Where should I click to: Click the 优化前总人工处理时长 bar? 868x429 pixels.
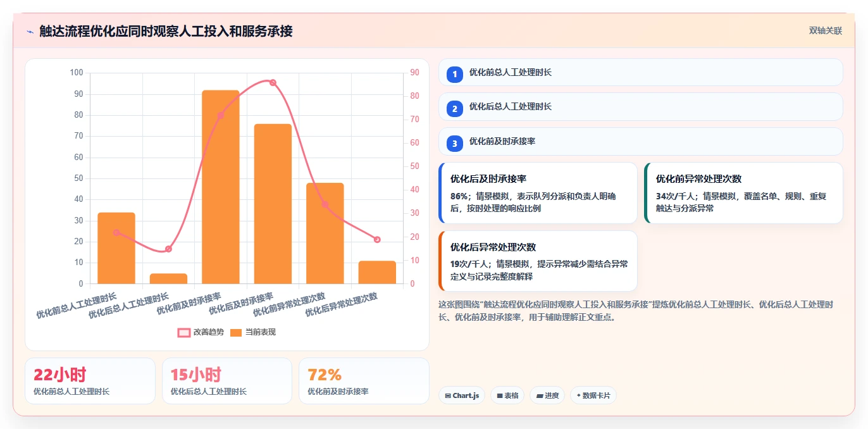point(116,248)
